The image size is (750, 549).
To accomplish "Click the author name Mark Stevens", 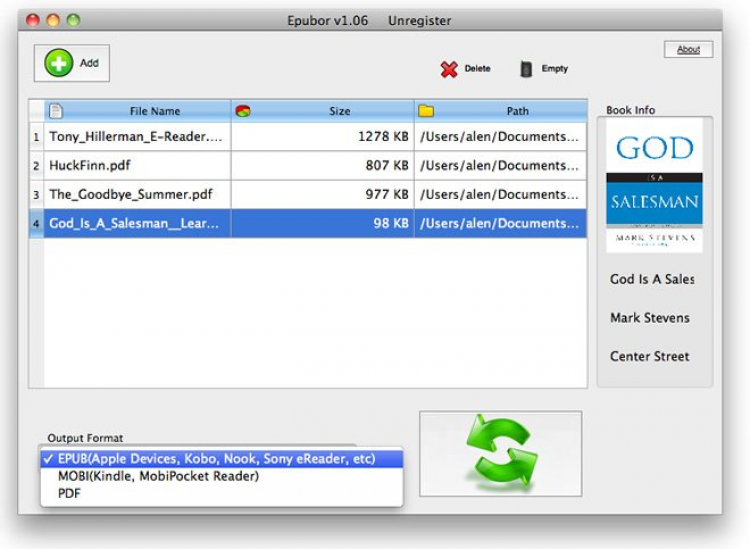I will (650, 318).
